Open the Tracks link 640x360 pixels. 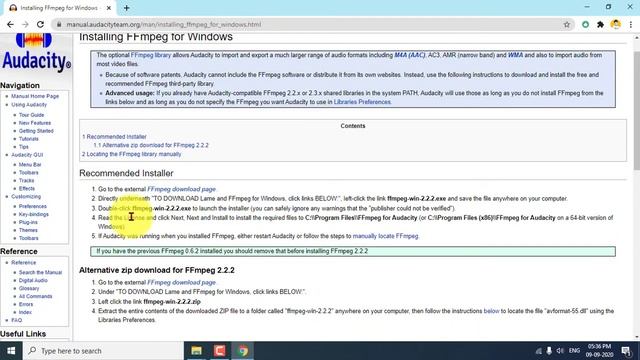(x=27, y=180)
